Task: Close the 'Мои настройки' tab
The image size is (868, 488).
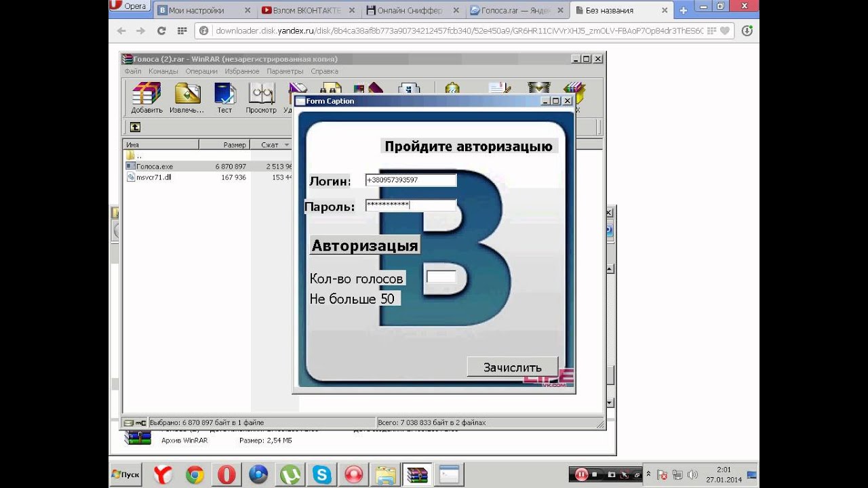Action: click(247, 10)
